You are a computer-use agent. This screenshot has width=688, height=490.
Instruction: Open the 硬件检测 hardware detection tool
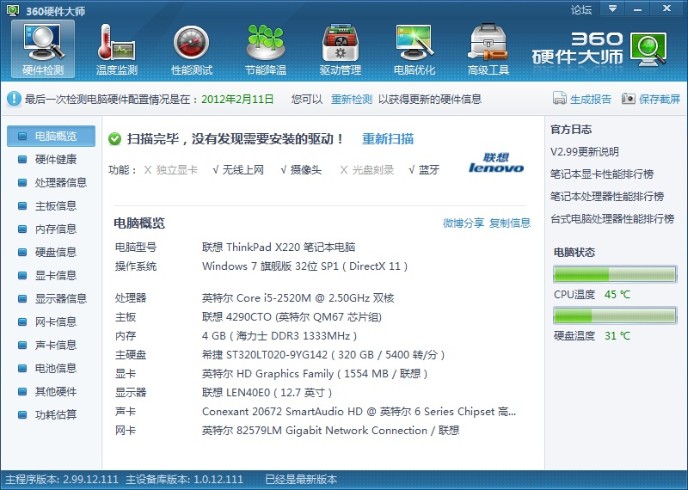coord(43,49)
